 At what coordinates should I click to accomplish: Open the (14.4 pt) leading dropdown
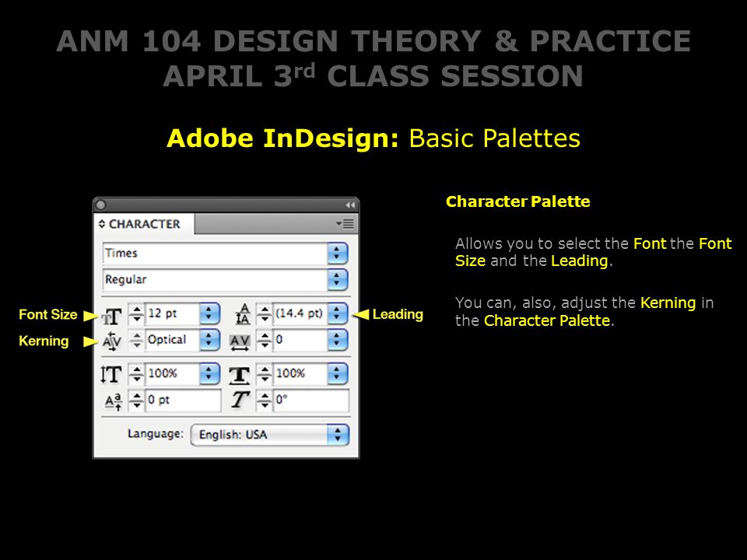(337, 313)
